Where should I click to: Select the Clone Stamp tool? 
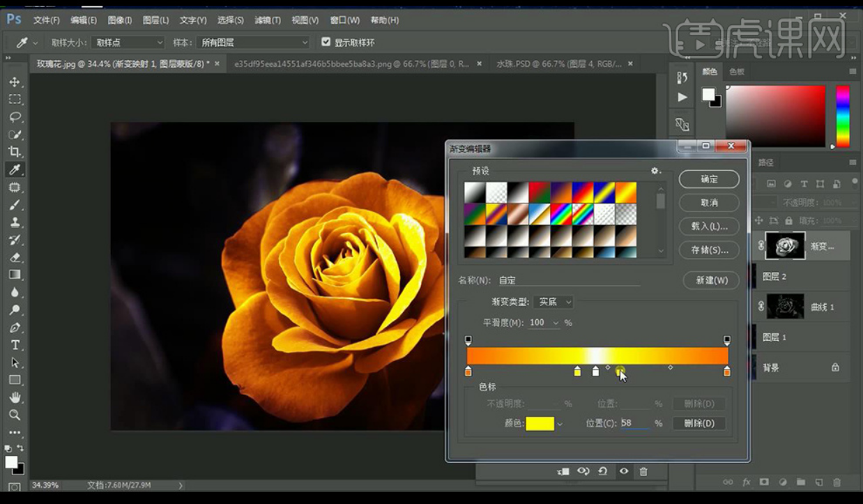coord(15,222)
